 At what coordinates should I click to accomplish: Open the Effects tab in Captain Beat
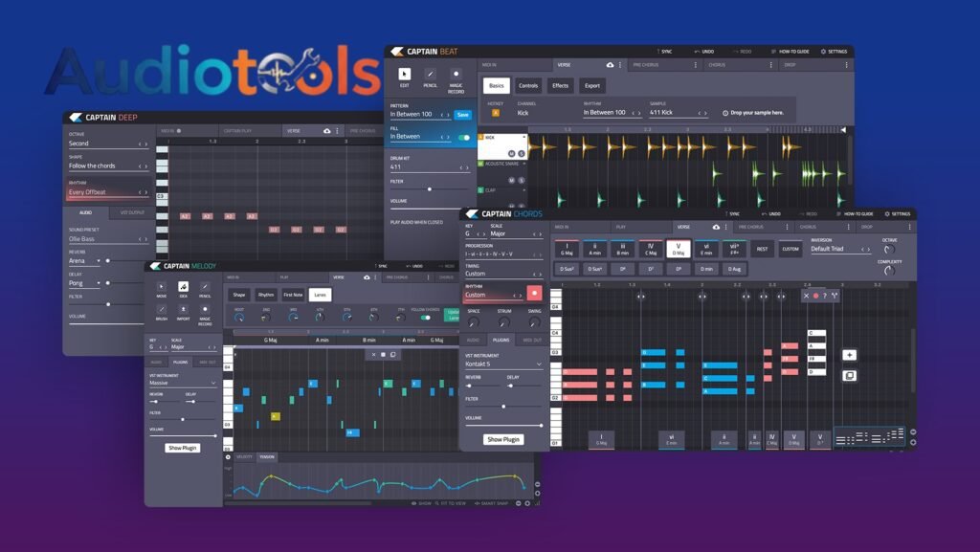(x=561, y=85)
